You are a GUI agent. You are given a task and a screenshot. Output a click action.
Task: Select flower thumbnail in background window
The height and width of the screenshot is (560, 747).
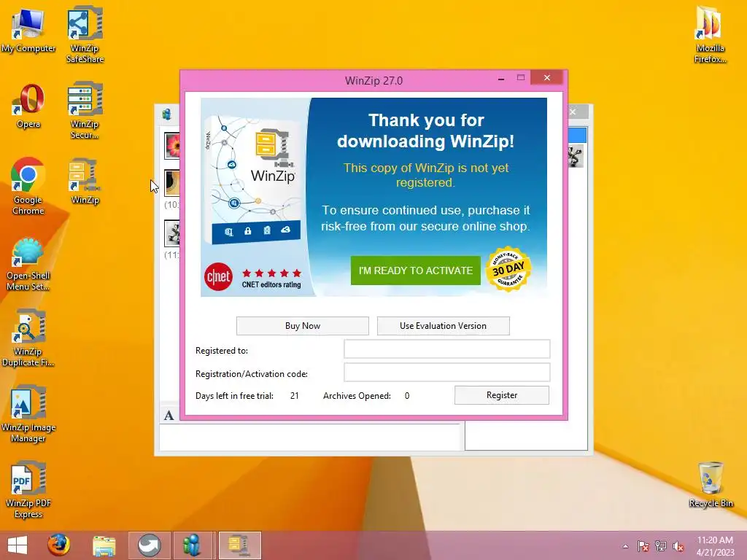(x=172, y=146)
